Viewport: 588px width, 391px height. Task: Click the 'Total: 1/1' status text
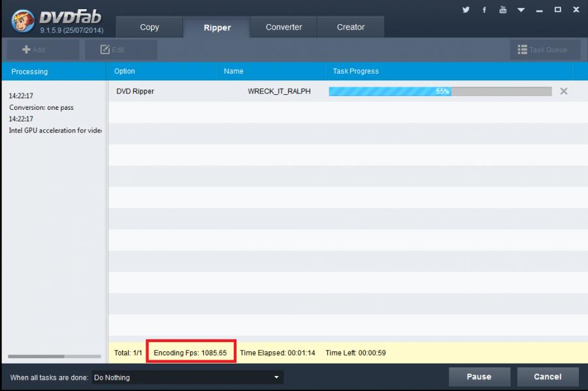[128, 352]
